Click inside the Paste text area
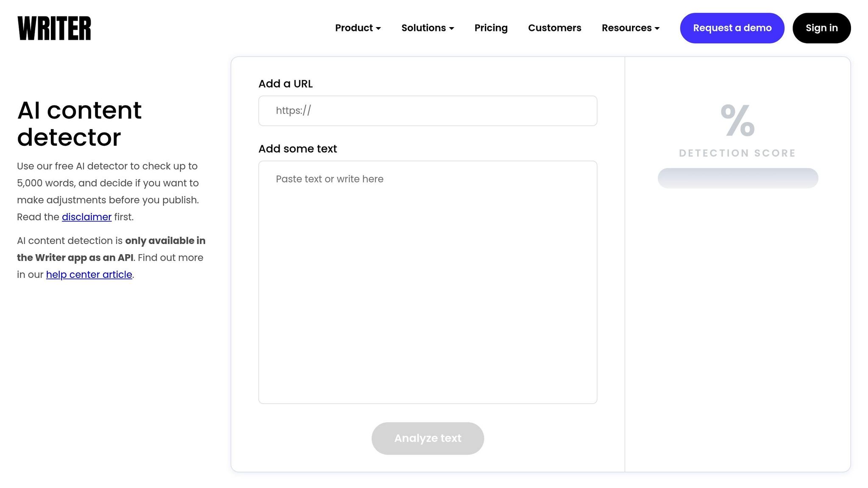Screen dimensions: 868x488 (x=428, y=282)
